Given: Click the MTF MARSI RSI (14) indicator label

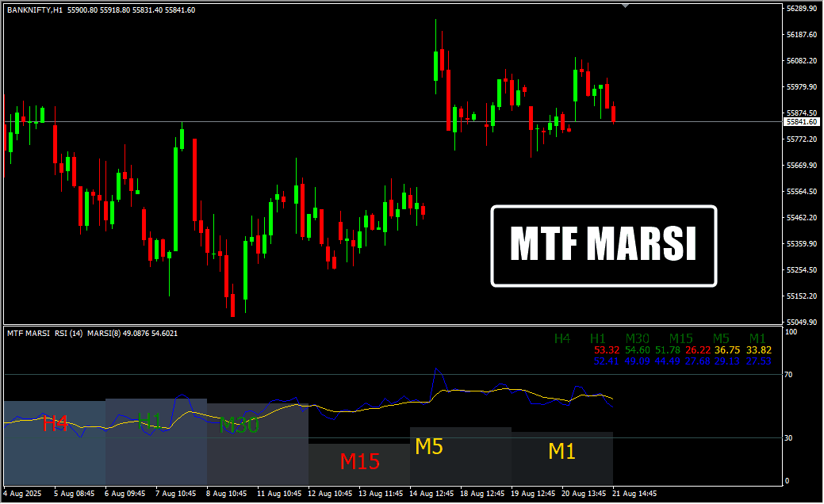Looking at the screenshot, I should [44, 334].
